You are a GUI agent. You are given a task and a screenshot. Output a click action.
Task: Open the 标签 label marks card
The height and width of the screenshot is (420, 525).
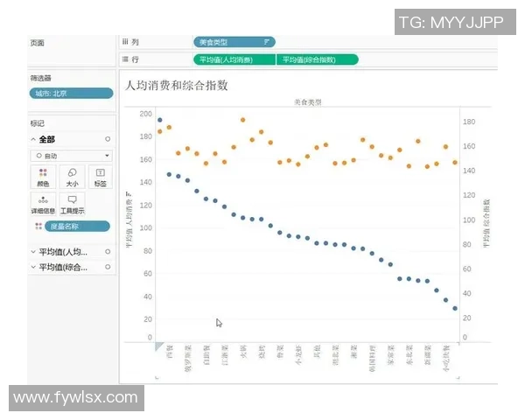point(100,177)
